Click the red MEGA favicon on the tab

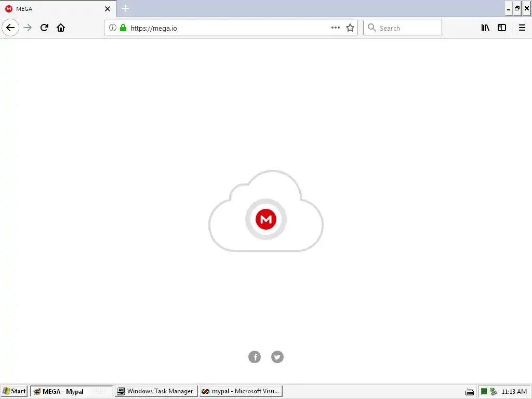point(9,9)
